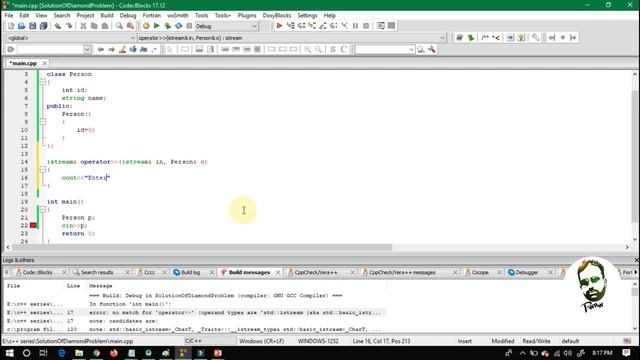This screenshot has width=640, height=360.
Task: Collapse the operator>> function fold marker
Action: [43, 169]
